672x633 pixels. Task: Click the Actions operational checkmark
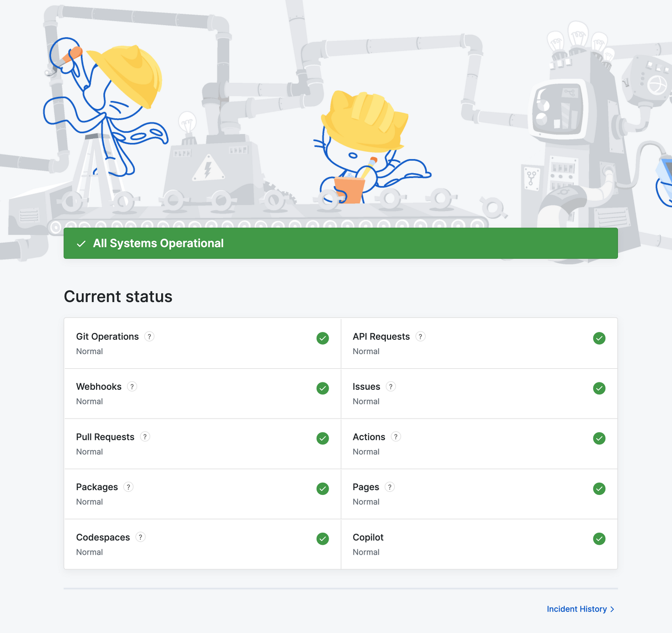[x=599, y=438]
